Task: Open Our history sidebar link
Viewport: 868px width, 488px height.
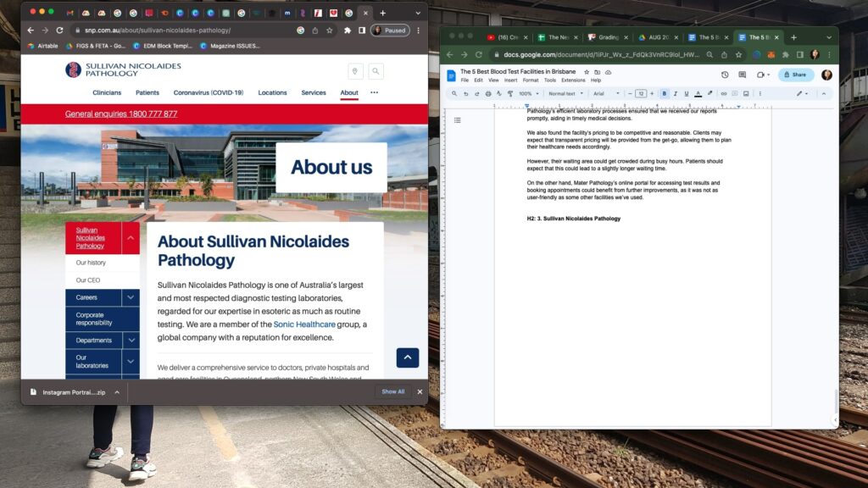Action: pyautogui.click(x=91, y=263)
